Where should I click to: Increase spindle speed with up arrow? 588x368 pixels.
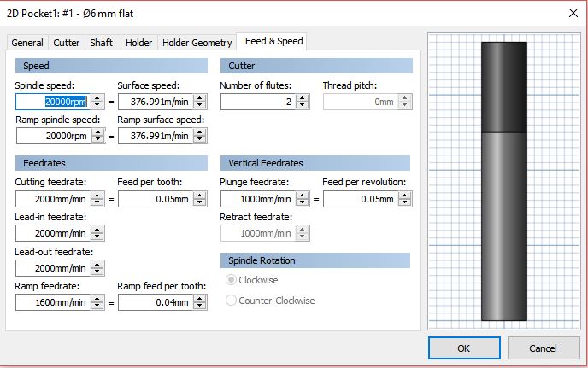pyautogui.click(x=97, y=97)
